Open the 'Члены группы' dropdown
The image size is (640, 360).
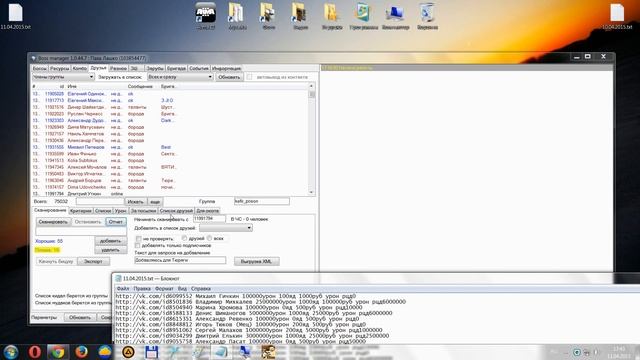click(x=63, y=77)
